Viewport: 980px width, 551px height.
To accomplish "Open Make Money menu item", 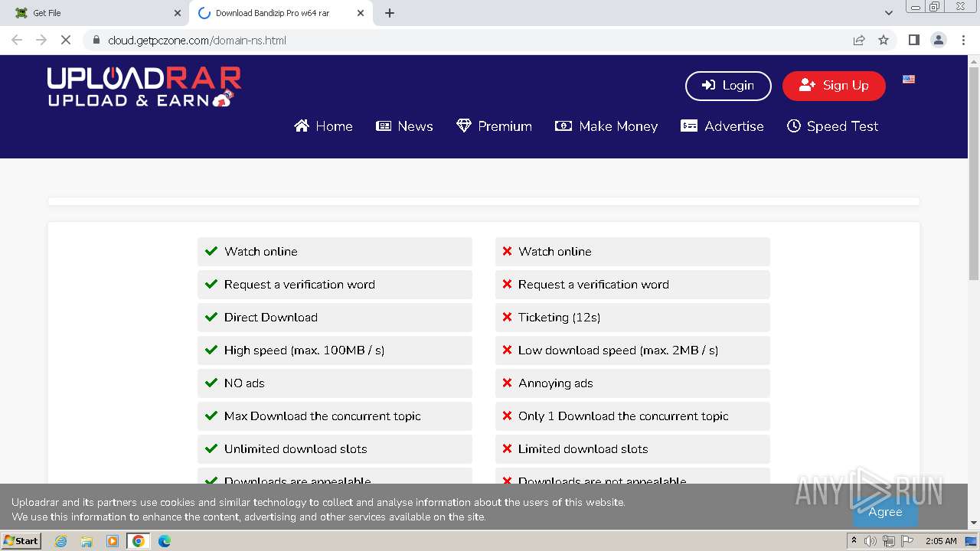I will (606, 126).
